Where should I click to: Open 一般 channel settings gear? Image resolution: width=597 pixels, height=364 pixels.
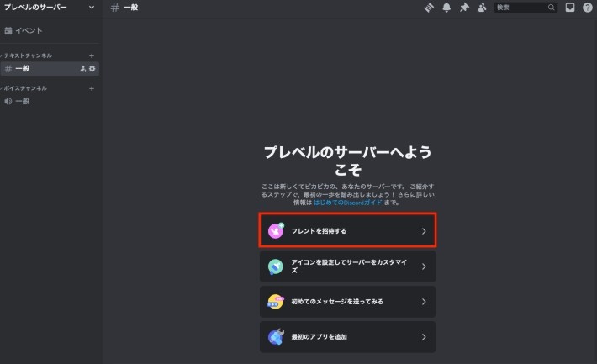tap(92, 69)
